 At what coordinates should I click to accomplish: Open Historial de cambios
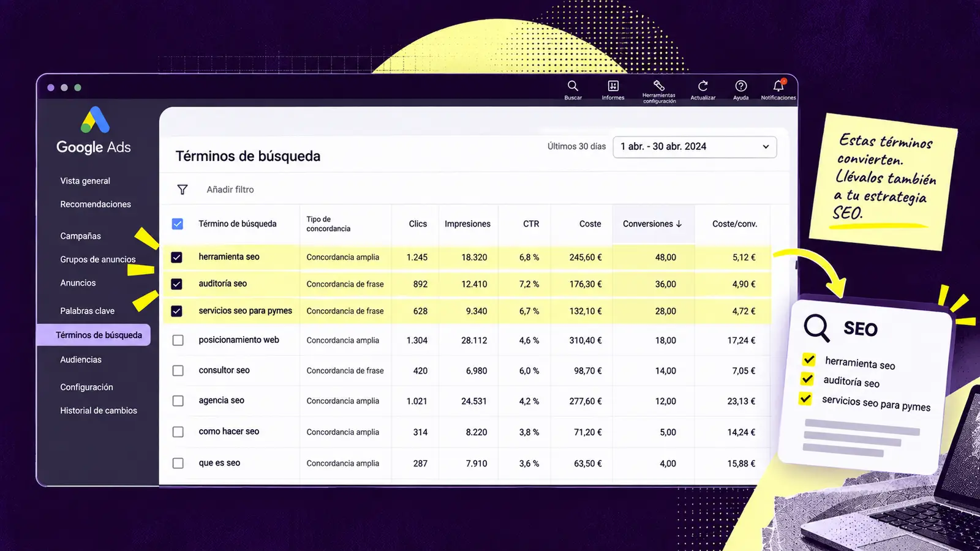point(99,411)
